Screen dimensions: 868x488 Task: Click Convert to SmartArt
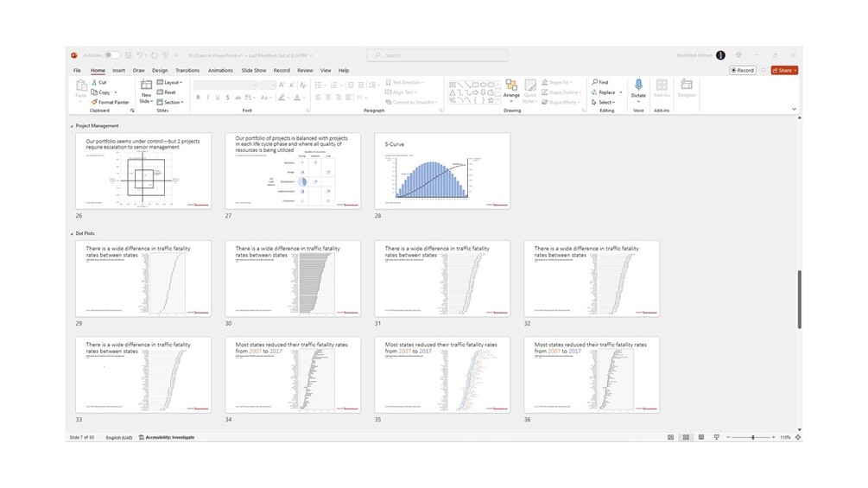click(411, 103)
